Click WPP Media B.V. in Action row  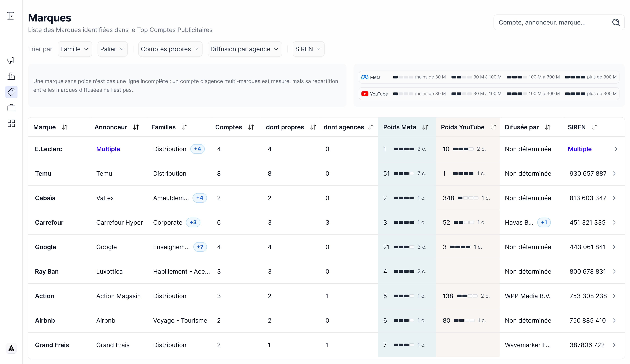[527, 296]
